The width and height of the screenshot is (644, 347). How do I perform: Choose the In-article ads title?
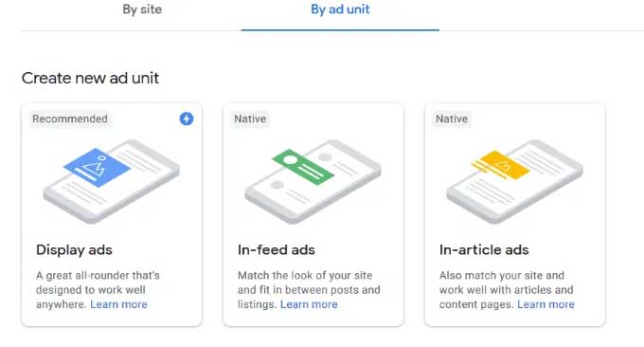pos(484,250)
